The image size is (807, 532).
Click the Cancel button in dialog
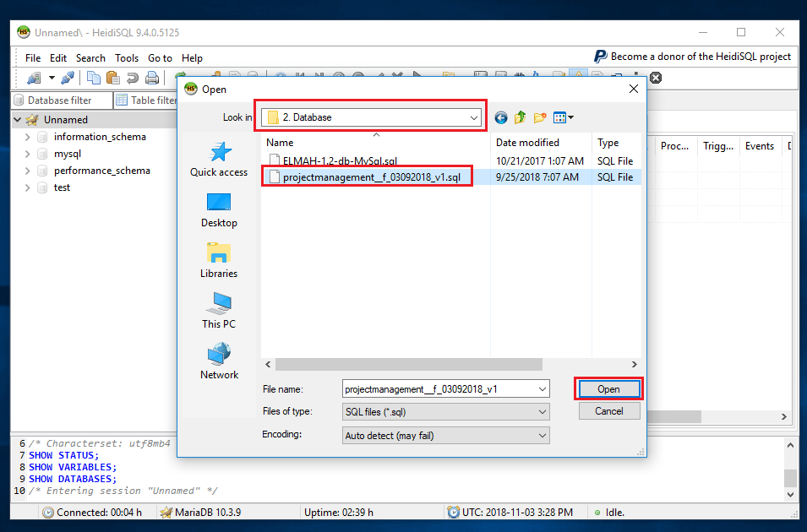point(609,411)
